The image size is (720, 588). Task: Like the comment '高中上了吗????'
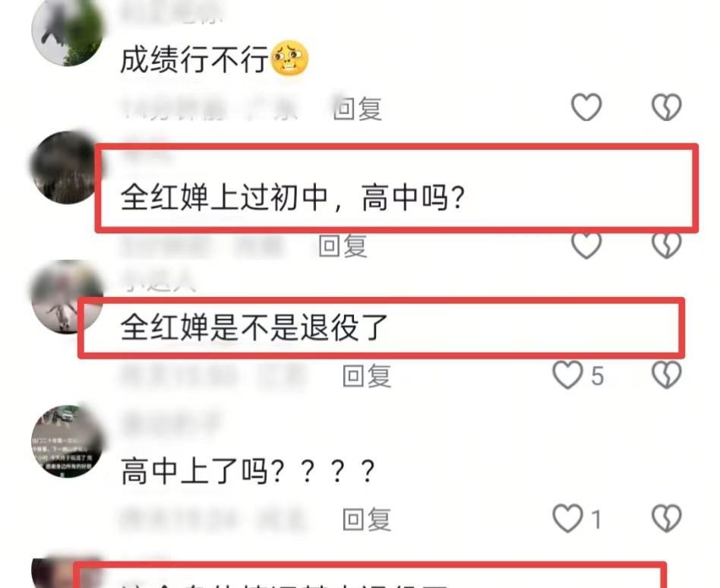click(x=567, y=518)
